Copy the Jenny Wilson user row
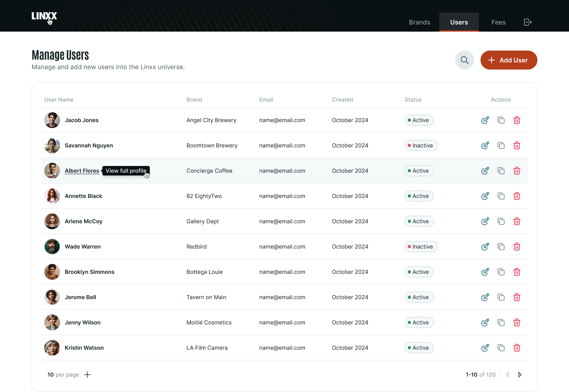The height and width of the screenshot is (392, 569). pos(501,322)
